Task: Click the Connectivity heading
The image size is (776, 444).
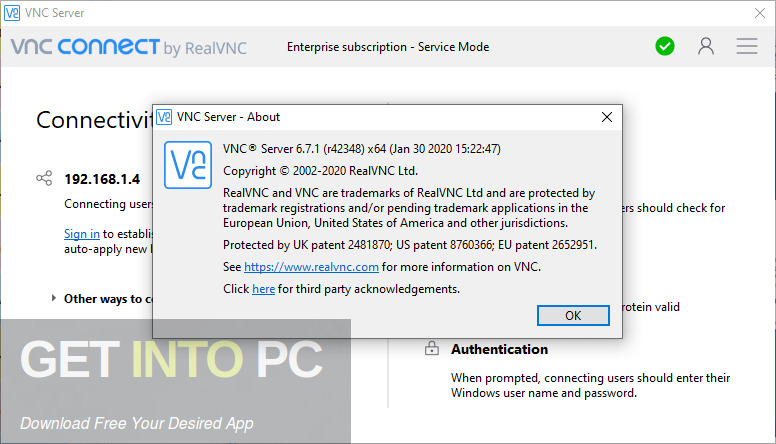Action: coord(94,120)
